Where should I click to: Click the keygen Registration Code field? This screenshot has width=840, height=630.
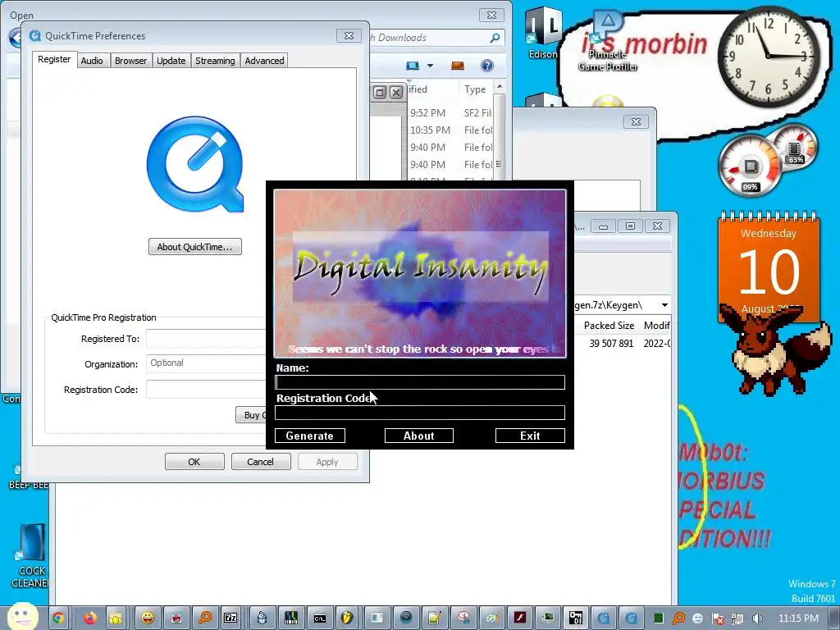point(420,413)
